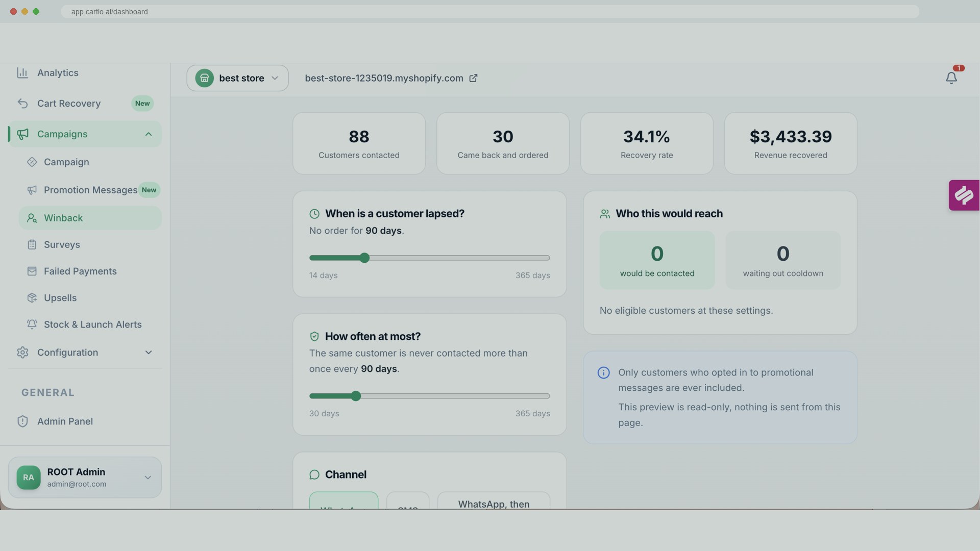Open the ROOT Admin account menu chevron
Image resolution: width=980 pixels, height=551 pixels.
coord(148,478)
